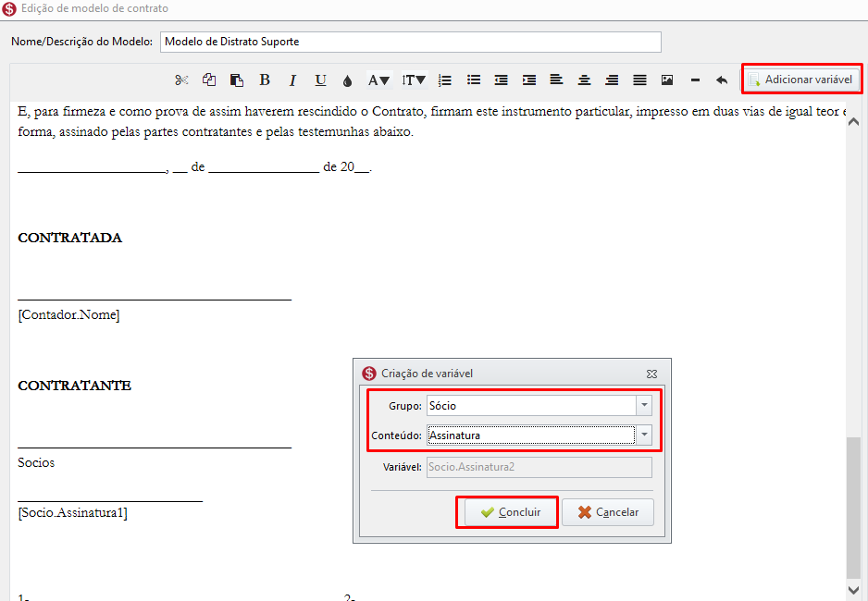Click the Nome/Descrição do Modelo field
868x601 pixels.
pyautogui.click(x=411, y=42)
